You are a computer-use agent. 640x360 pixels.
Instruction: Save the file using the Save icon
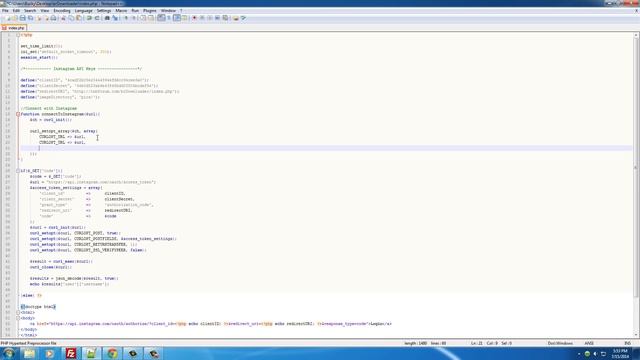[x=23, y=18]
